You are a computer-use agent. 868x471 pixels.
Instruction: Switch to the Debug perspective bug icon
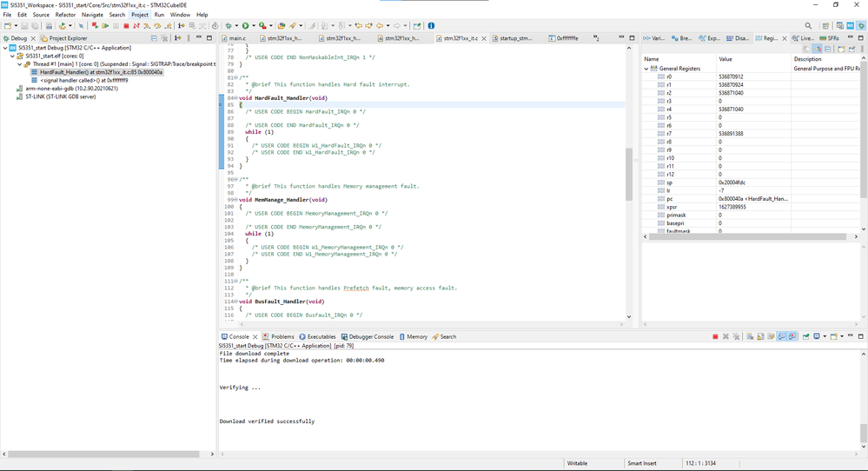[861, 26]
